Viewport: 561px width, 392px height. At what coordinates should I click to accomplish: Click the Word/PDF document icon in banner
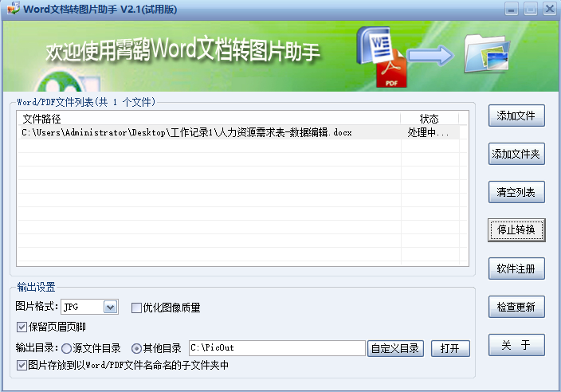pos(382,57)
